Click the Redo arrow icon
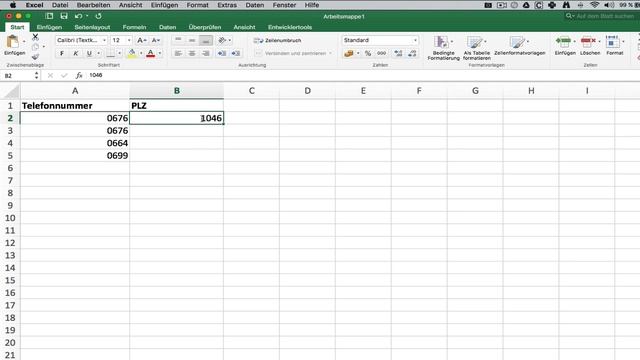 (98, 16)
